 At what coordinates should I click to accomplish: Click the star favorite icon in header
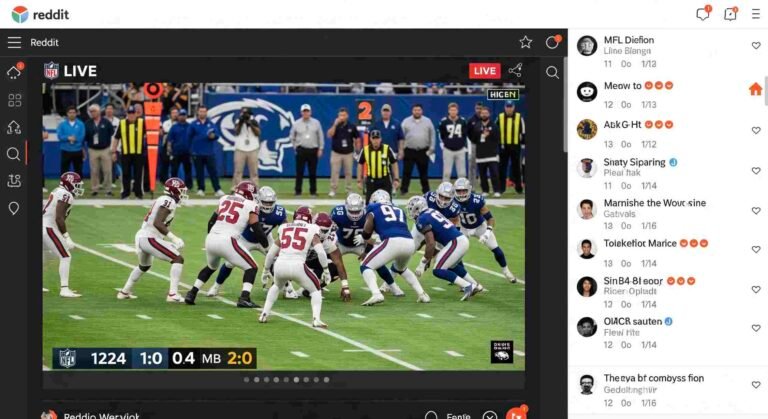coord(525,42)
